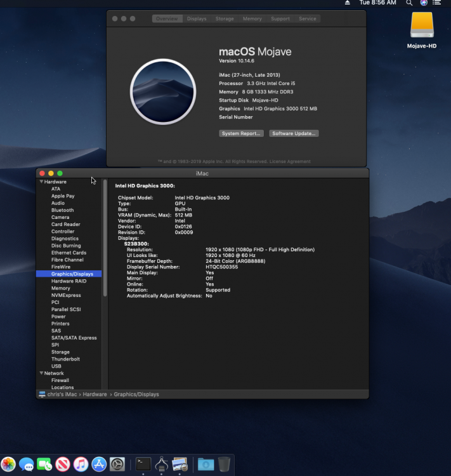Select Power in the sidebar
This screenshot has width=451, height=476.
tap(58, 316)
